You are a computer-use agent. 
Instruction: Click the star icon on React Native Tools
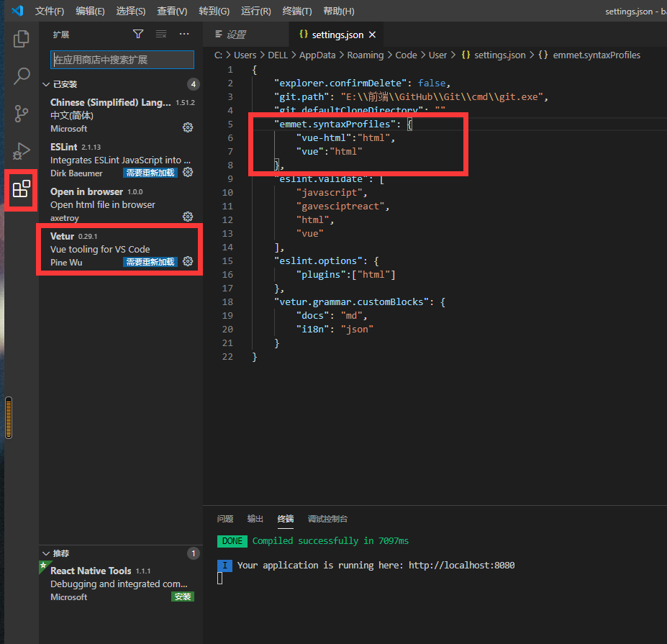pyautogui.click(x=43, y=566)
